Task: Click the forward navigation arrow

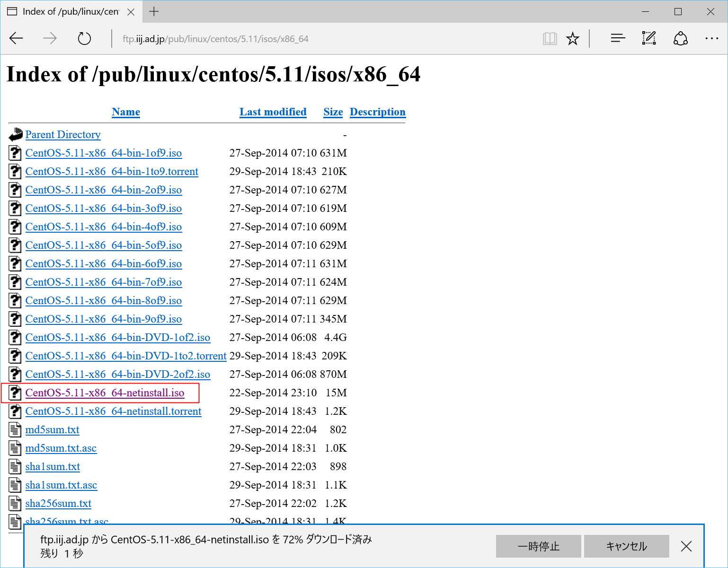Action: (50, 38)
